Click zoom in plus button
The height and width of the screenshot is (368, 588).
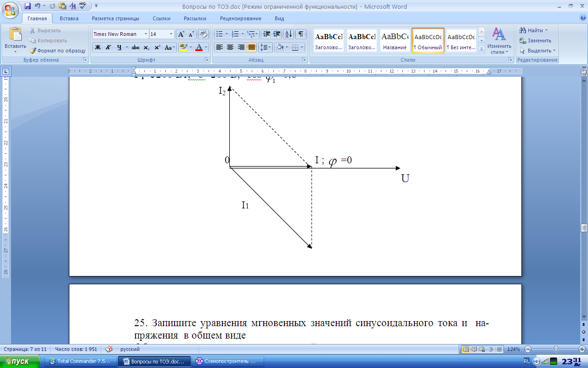pyautogui.click(x=582, y=349)
